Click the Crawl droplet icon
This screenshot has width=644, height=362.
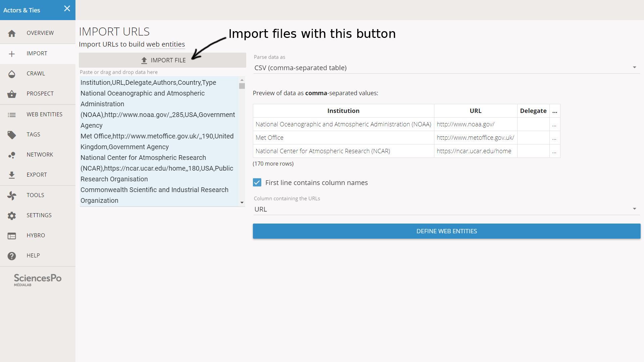point(12,74)
